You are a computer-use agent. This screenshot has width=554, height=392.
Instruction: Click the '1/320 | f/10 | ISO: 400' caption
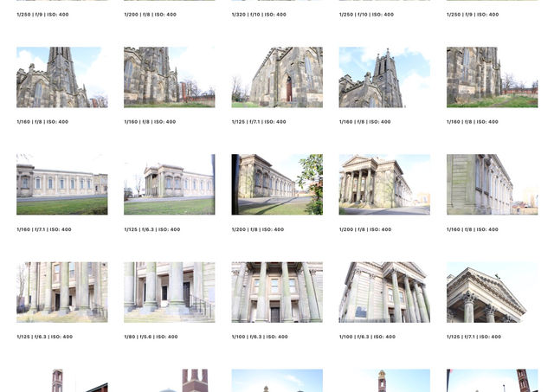coord(259,15)
